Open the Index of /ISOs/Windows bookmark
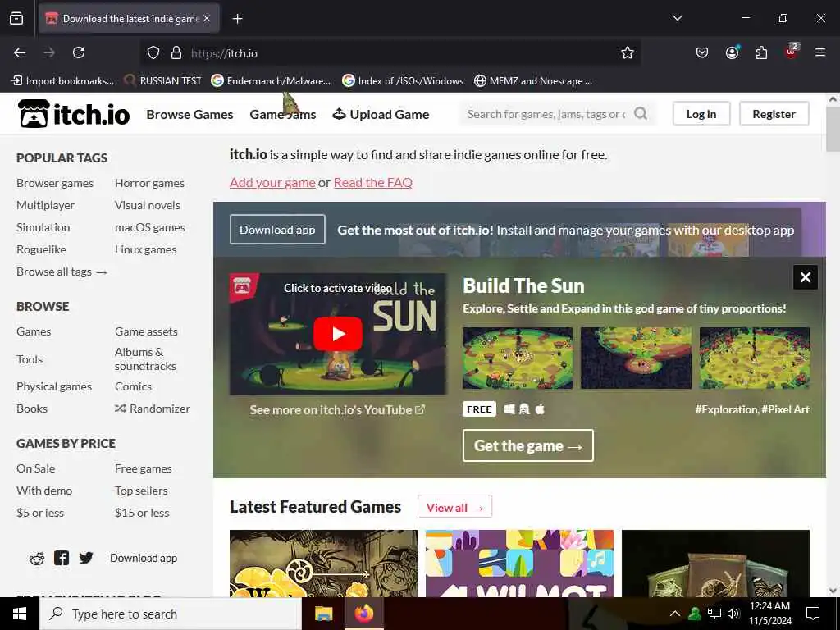The image size is (840, 630). pos(403,81)
